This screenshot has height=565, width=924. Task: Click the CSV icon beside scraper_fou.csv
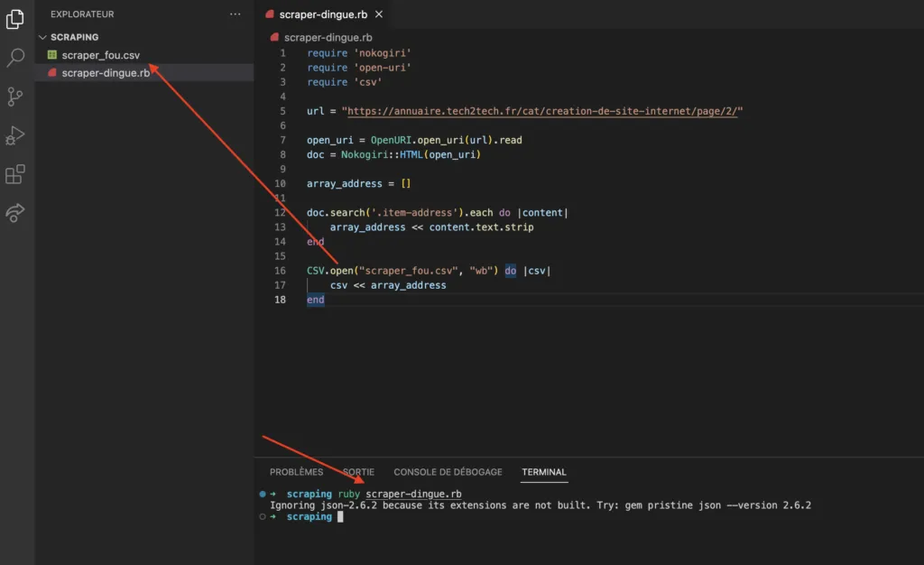pyautogui.click(x=51, y=55)
